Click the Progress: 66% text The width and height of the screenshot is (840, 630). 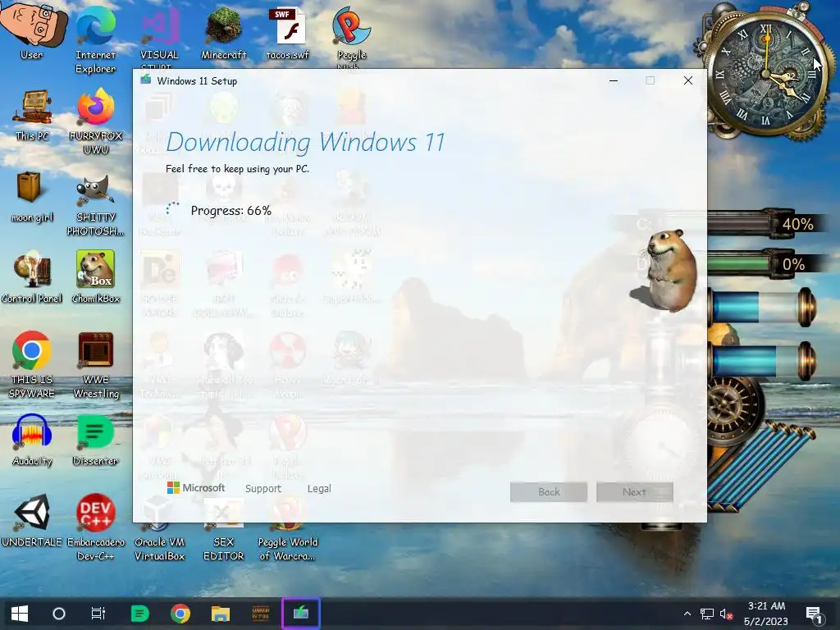point(231,211)
